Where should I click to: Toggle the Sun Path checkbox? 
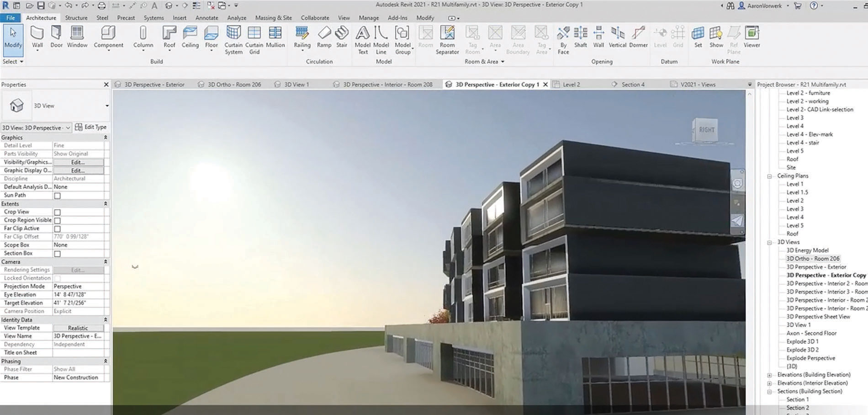point(57,196)
